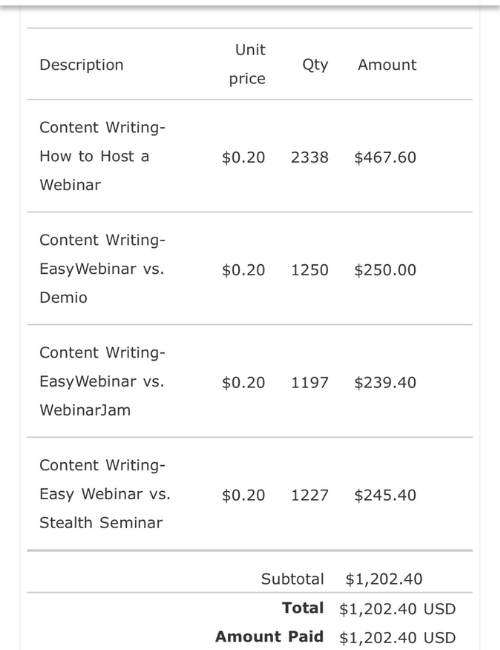Viewport: 500px width, 650px height.
Task: Select the Easy Webinar vs. Stealth Seminar description
Action: point(105,494)
